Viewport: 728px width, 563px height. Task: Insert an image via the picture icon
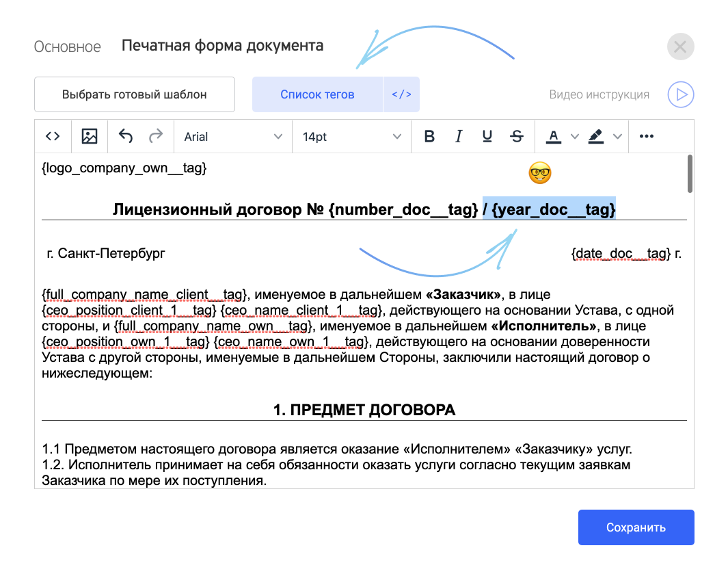[89, 136]
